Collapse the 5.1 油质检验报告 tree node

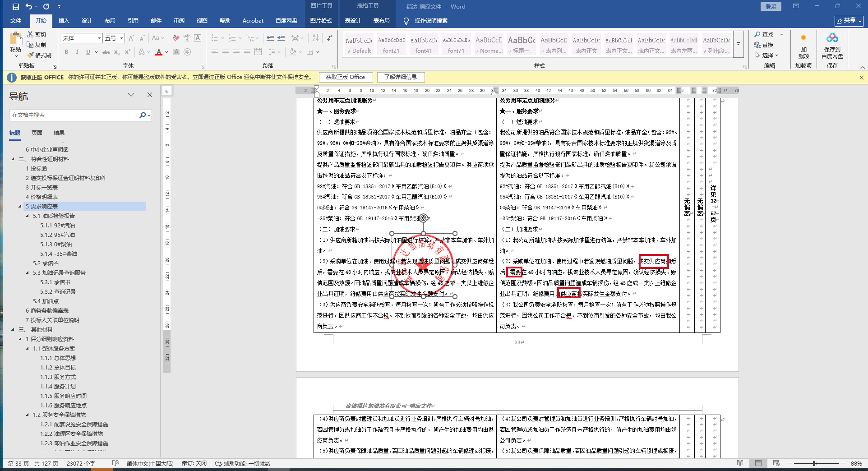tap(28, 216)
